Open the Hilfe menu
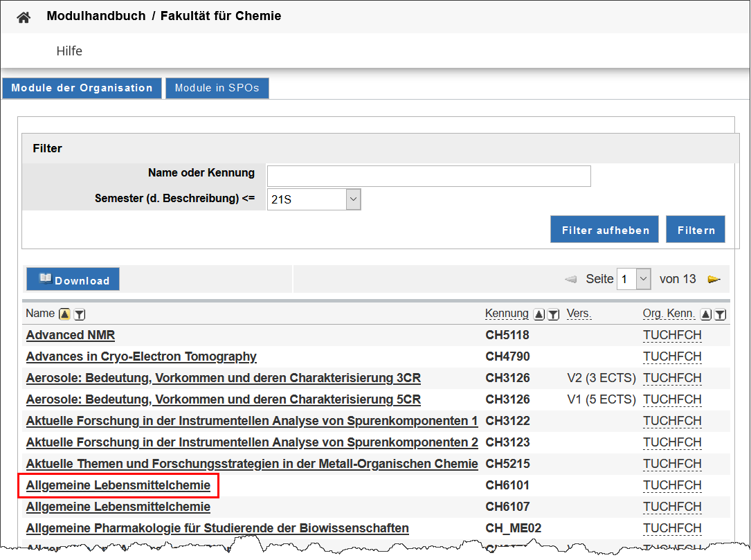The width and height of the screenshot is (751, 560). 69,51
